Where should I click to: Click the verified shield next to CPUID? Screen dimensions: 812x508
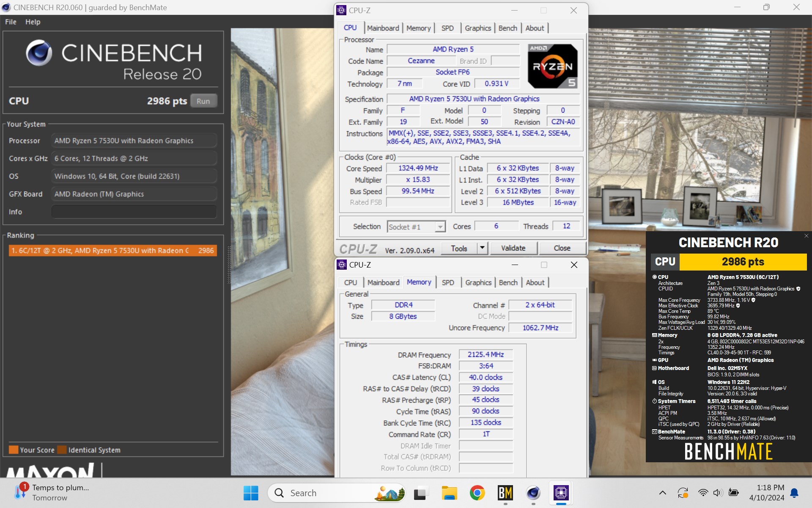[798, 289]
